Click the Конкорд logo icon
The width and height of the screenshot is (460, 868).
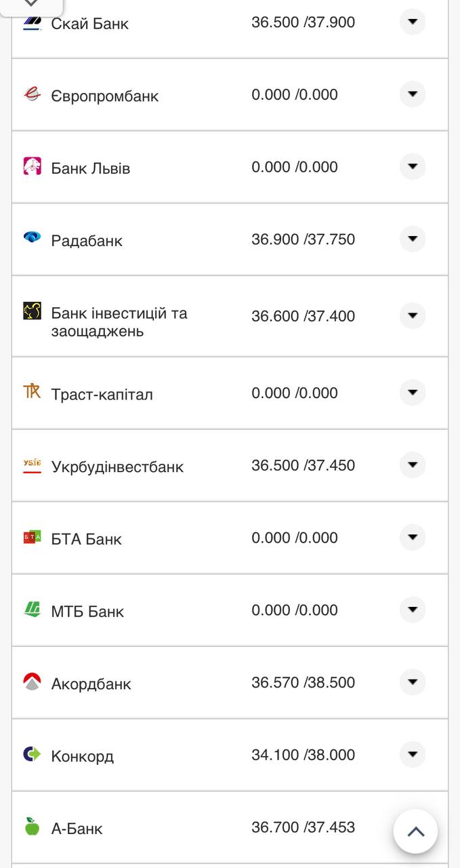click(32, 754)
